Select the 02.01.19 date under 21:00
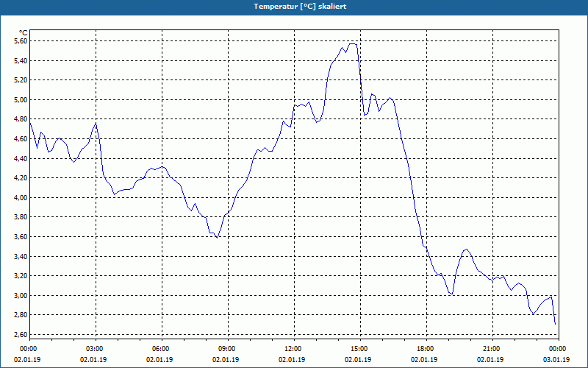Image resolution: width=588 pixels, height=368 pixels. coord(490,359)
